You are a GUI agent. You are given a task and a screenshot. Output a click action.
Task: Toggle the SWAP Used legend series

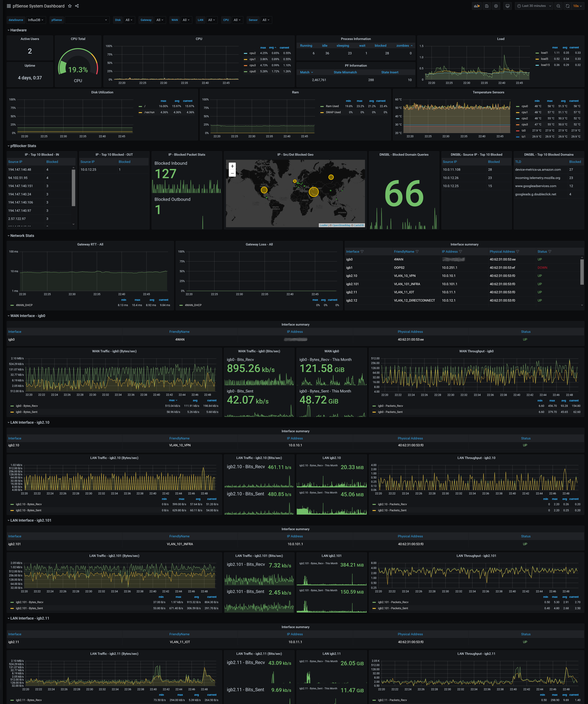[333, 112]
